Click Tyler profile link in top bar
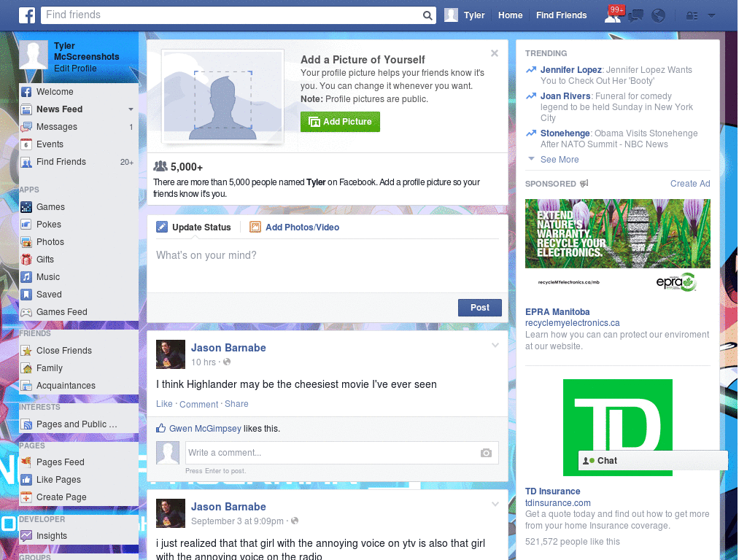747x560 pixels. tap(465, 15)
